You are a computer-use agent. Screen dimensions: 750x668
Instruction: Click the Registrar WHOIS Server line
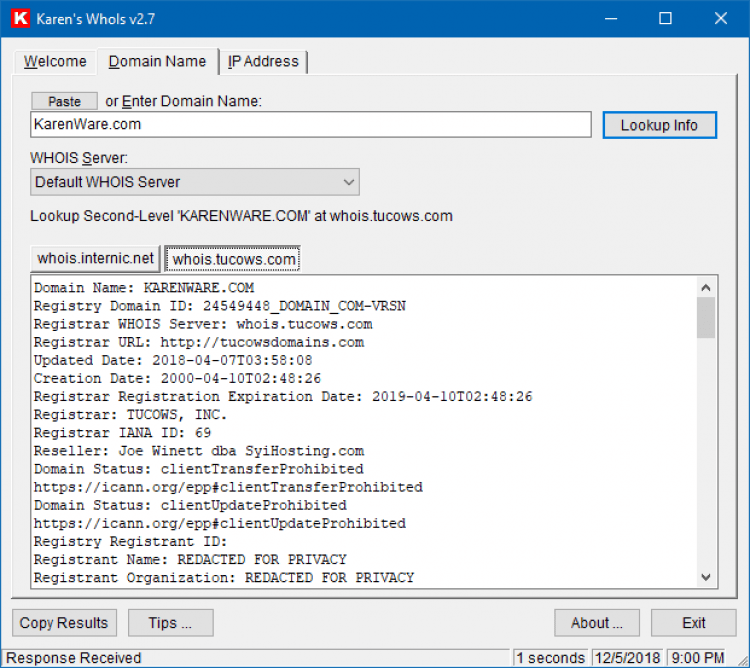coord(203,324)
